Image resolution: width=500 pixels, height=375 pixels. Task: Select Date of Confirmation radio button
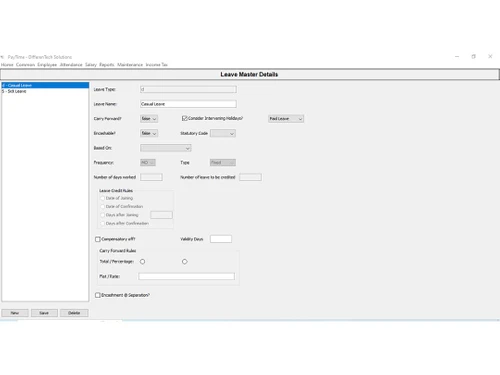click(102, 207)
